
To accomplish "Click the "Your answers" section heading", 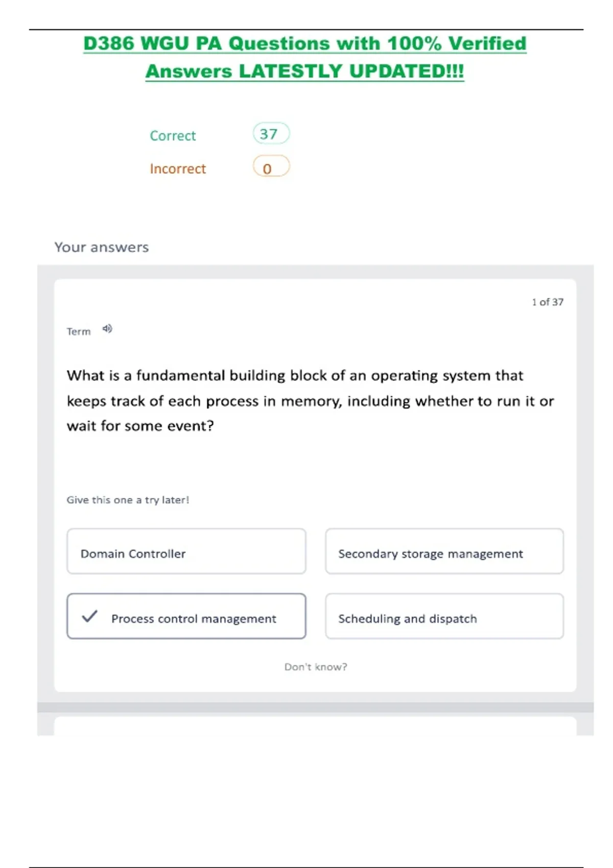I will (x=102, y=247).
